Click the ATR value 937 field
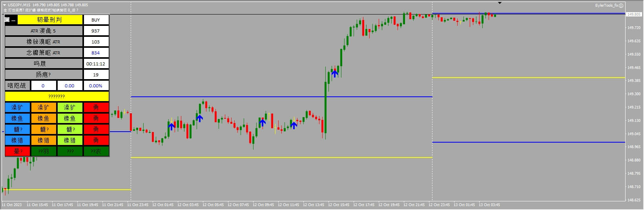This screenshot has width=644, height=210. coord(96,31)
